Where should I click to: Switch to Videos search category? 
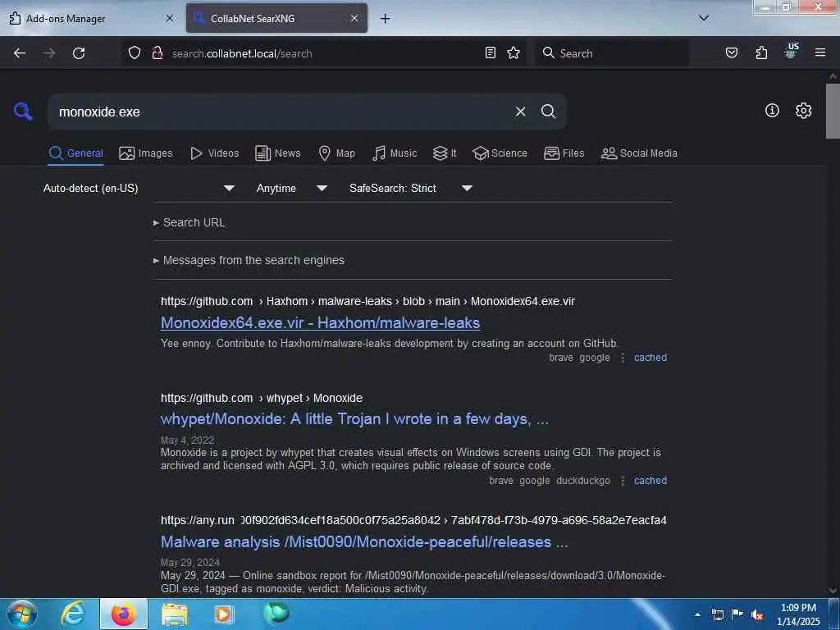point(214,153)
